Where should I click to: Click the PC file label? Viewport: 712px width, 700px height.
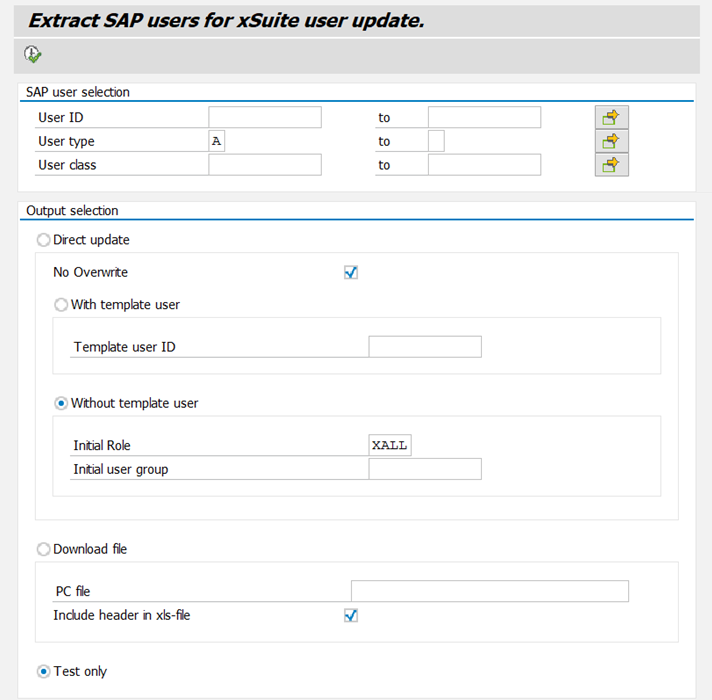click(73, 591)
